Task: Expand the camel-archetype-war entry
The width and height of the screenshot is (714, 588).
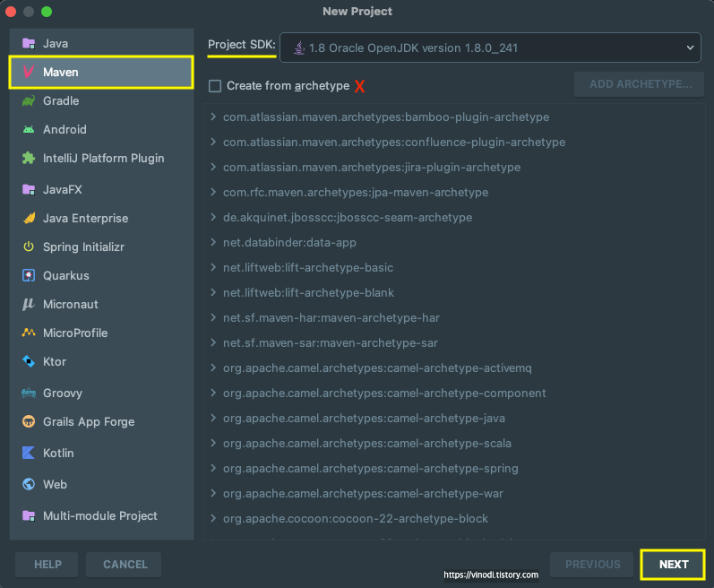Action: 213,493
